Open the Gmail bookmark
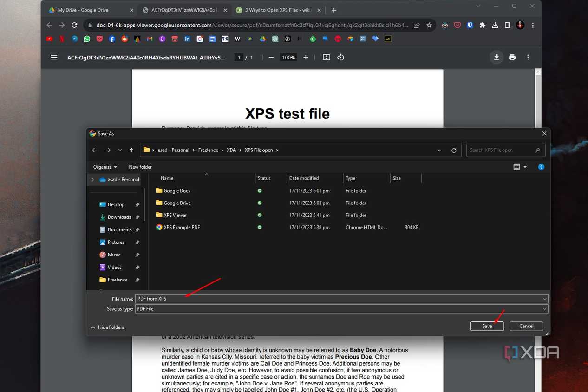588x392 pixels. point(150,39)
